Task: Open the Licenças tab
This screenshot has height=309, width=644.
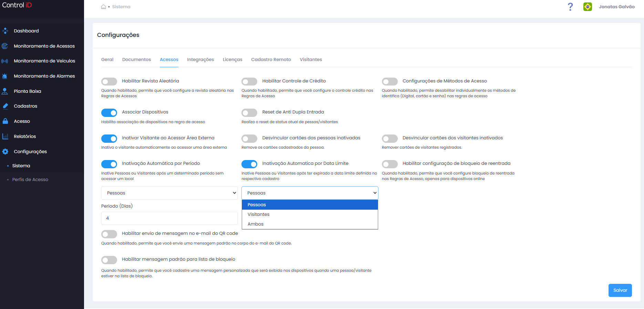Action: 232,60
